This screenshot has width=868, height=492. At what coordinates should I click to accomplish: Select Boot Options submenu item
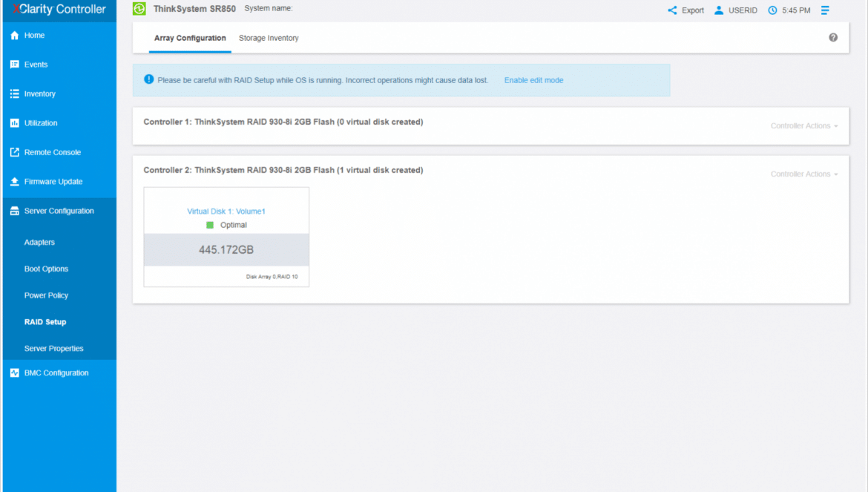coord(47,269)
